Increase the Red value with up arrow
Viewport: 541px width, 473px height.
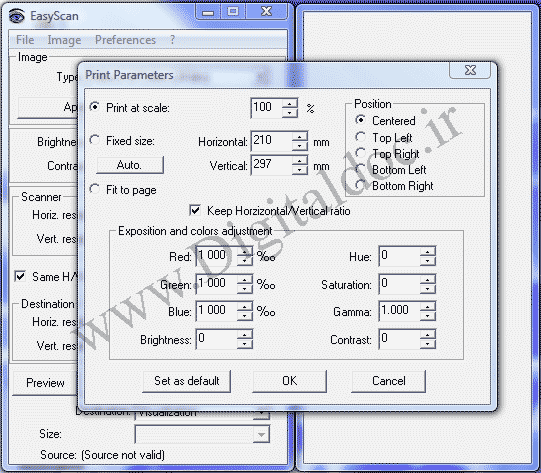(245, 252)
